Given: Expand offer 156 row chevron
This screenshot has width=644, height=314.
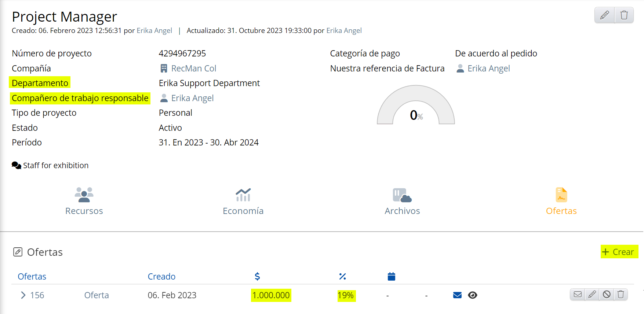Looking at the screenshot, I should [x=23, y=295].
